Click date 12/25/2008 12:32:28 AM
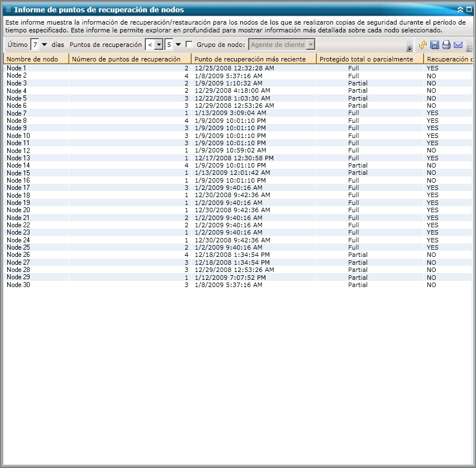476x468 pixels. 234,68
